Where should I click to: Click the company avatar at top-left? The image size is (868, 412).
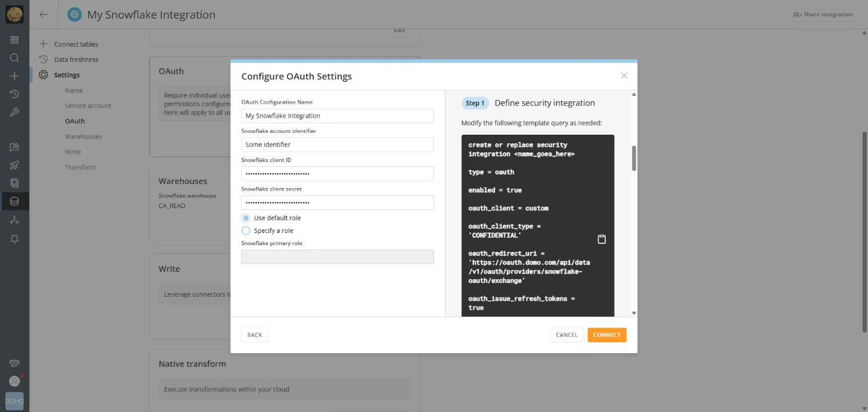tap(15, 15)
